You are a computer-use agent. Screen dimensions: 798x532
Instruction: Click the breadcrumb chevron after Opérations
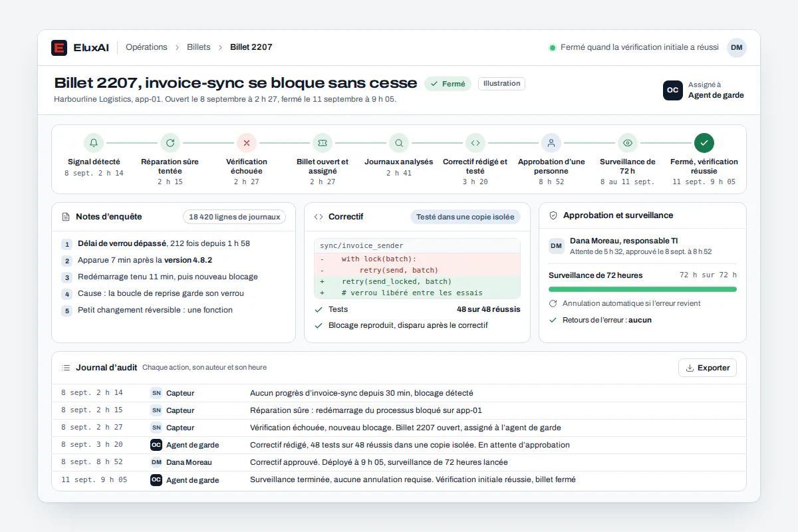click(x=178, y=48)
